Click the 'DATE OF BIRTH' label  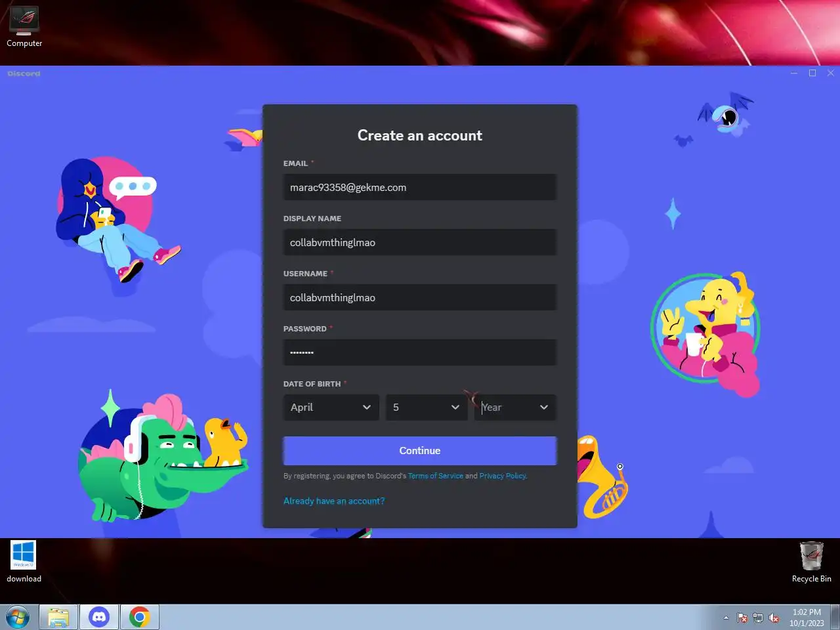(312, 384)
